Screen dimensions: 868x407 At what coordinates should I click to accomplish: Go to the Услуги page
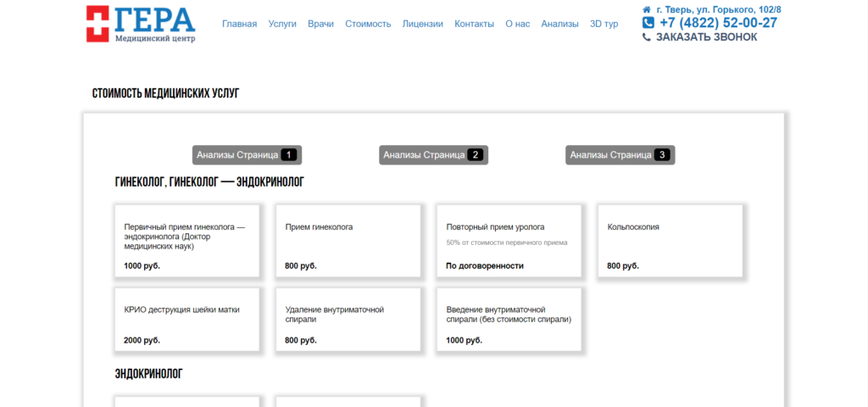[282, 24]
